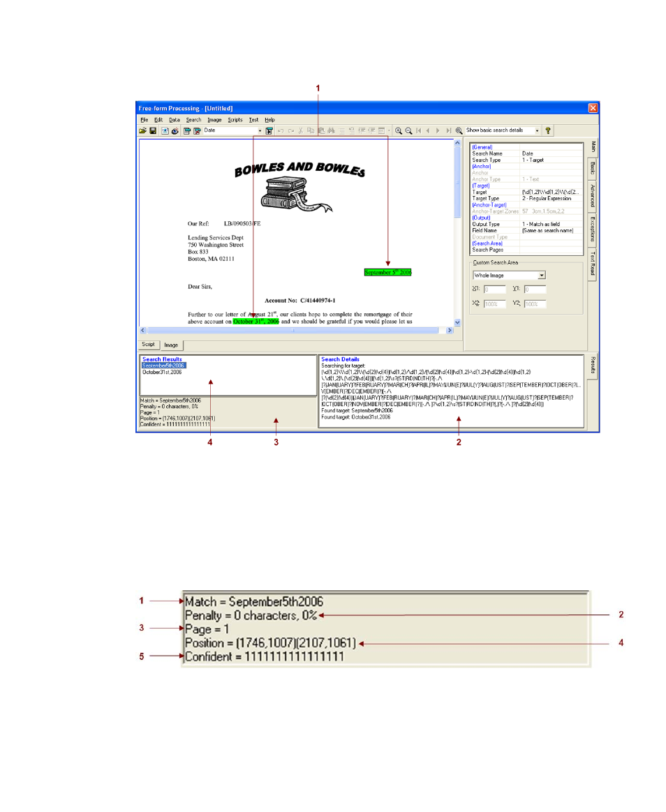Open the Whole Image dropdown

click(542, 276)
